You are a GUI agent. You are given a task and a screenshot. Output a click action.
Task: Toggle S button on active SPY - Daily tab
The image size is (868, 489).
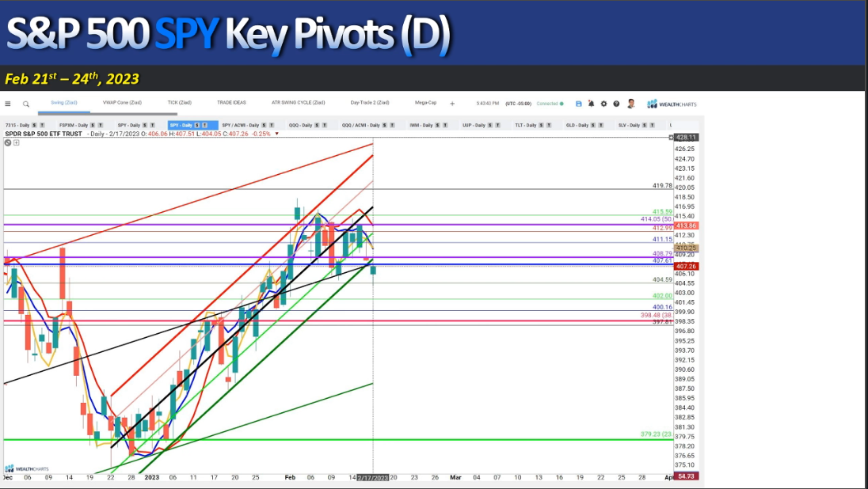(x=196, y=126)
